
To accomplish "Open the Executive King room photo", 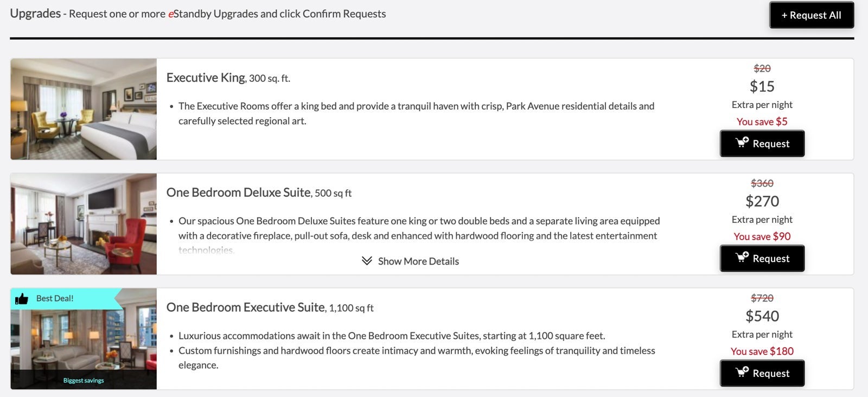I will coord(84,109).
